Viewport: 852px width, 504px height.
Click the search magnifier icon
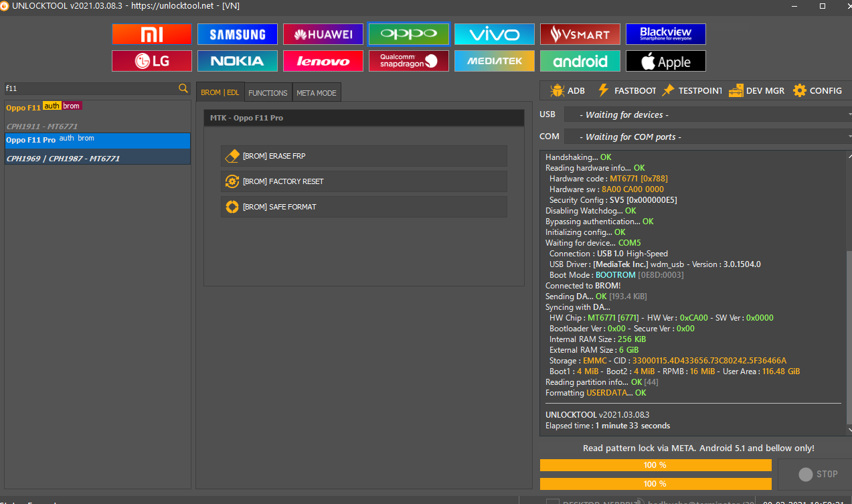(x=183, y=88)
